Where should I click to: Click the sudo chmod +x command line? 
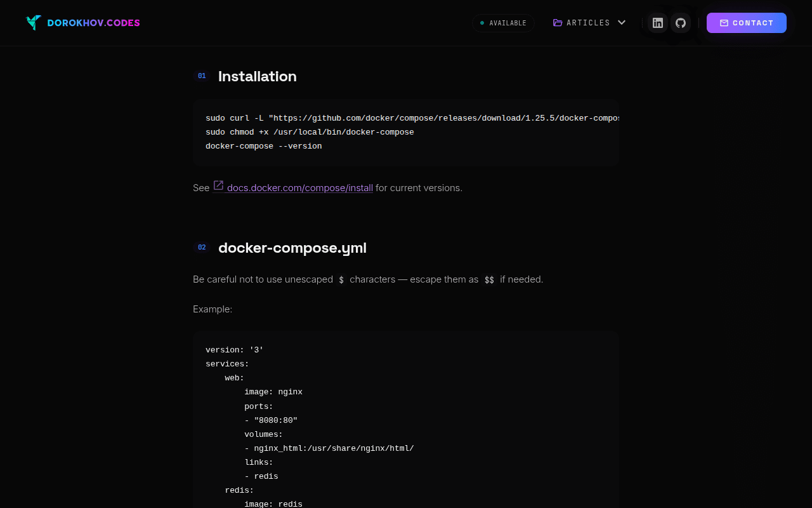pyautogui.click(x=310, y=132)
